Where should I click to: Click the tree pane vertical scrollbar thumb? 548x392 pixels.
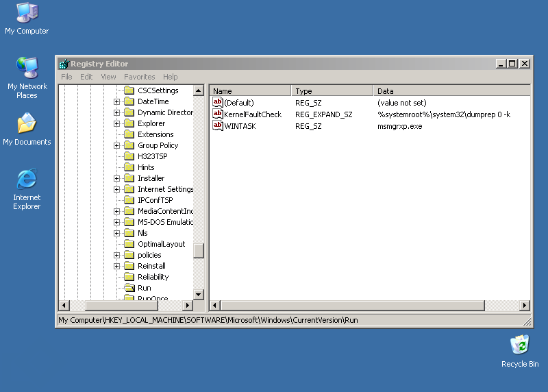pyautogui.click(x=199, y=251)
